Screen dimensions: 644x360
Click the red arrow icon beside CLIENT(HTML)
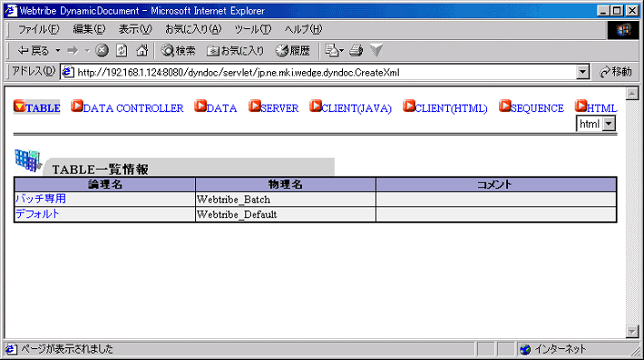[409, 106]
